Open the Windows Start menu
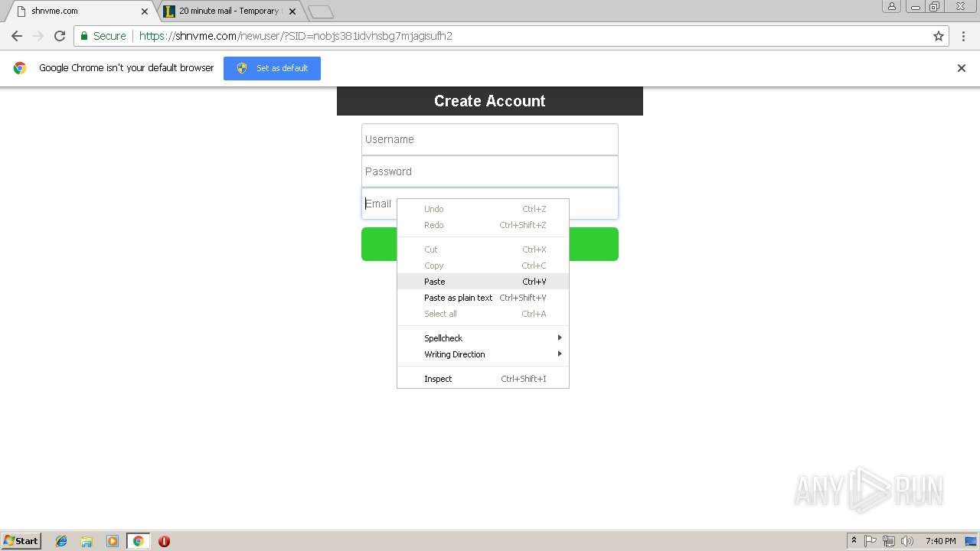 [21, 541]
